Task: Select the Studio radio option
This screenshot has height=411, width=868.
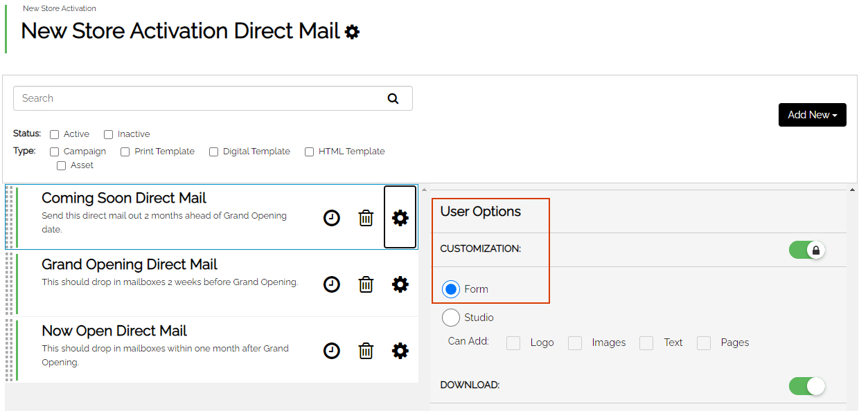Action: coord(451,318)
